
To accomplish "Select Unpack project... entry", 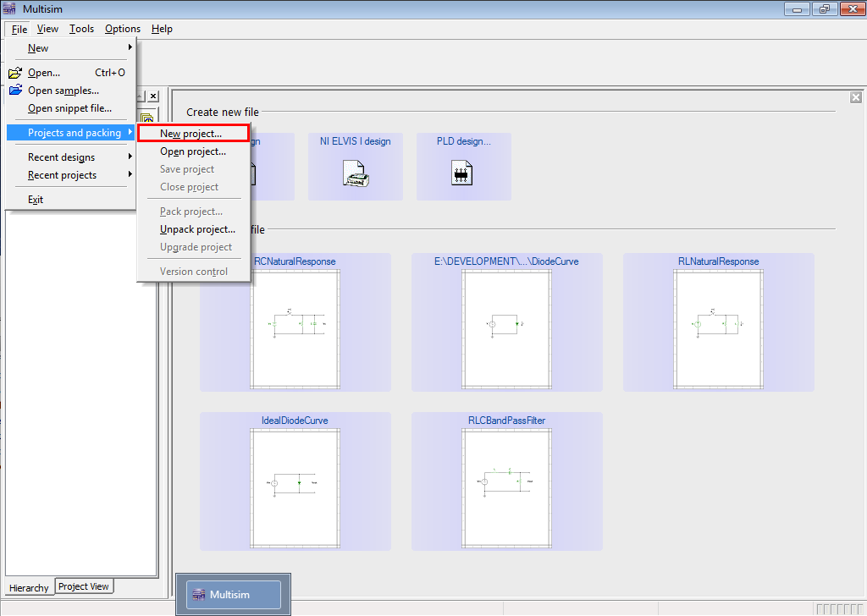I will [194, 229].
